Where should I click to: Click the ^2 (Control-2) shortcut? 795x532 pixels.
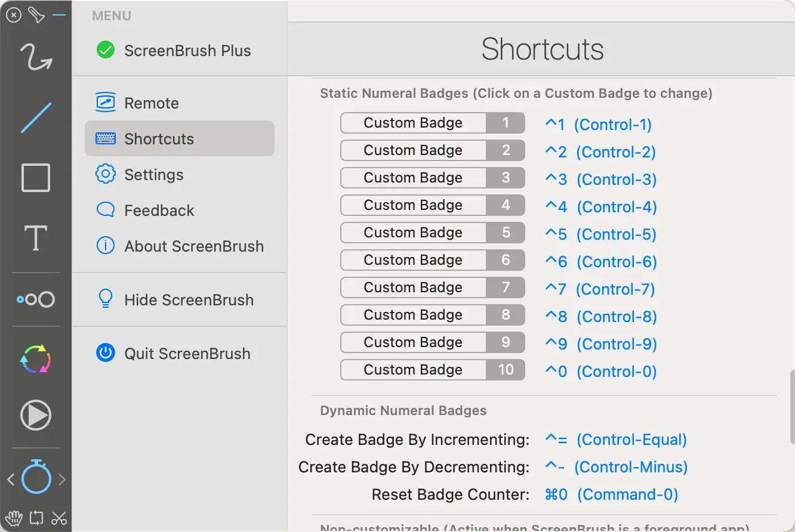(x=600, y=152)
